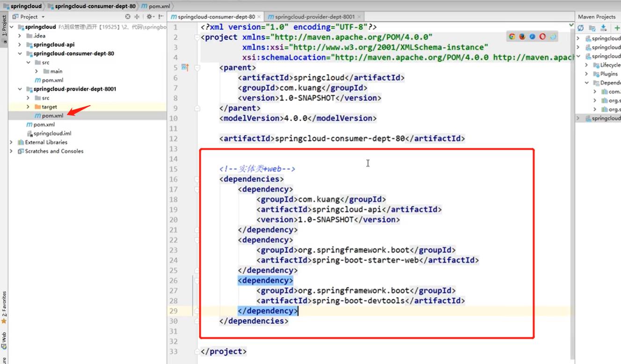
Task: Click modelVersion 4.0.0 line
Action: 298,118
